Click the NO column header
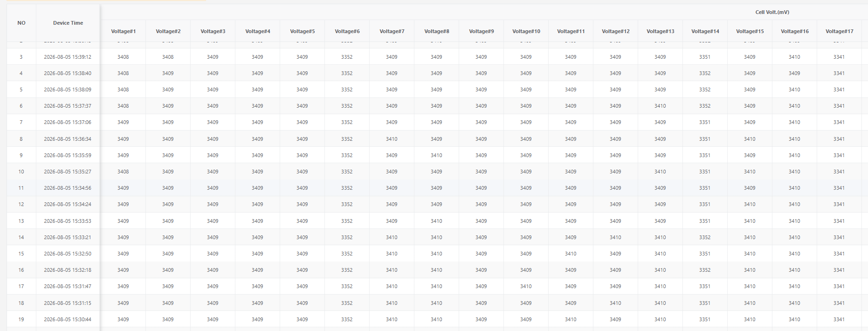Image resolution: width=868 pixels, height=331 pixels. tap(21, 23)
